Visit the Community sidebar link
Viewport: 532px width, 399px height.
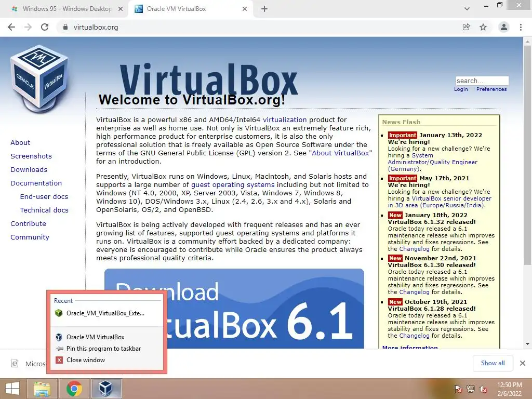click(x=30, y=237)
